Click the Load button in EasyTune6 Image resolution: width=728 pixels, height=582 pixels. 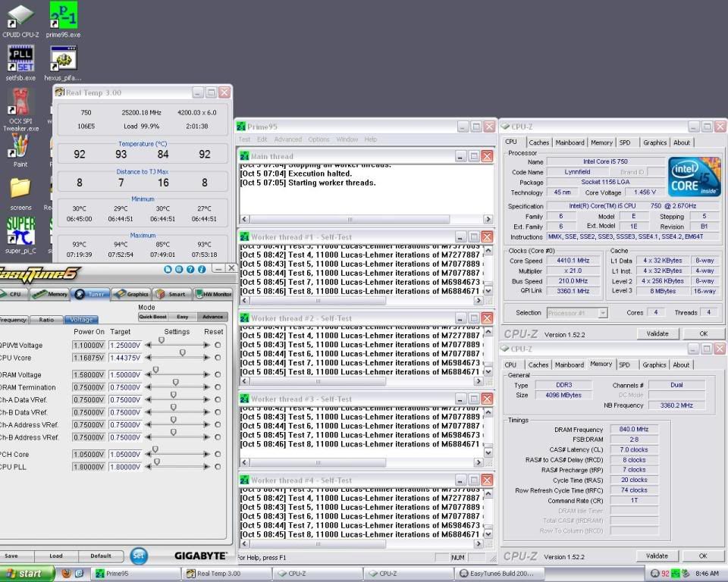coord(55,555)
